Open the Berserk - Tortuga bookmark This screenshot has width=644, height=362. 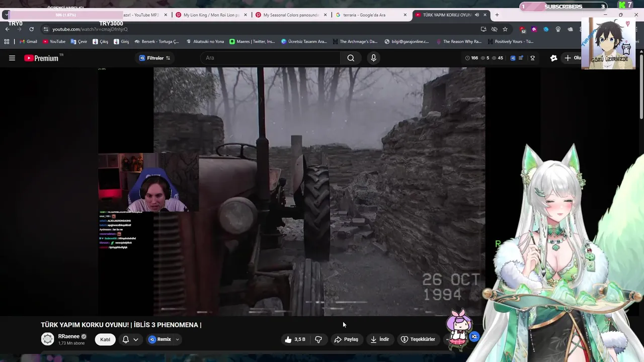coord(156,42)
